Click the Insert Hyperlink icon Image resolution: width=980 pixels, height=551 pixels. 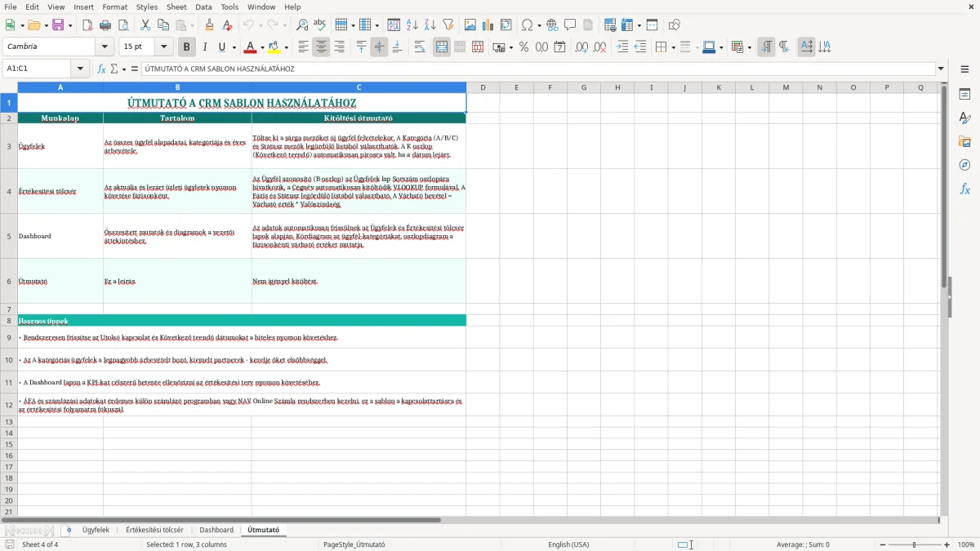[553, 25]
